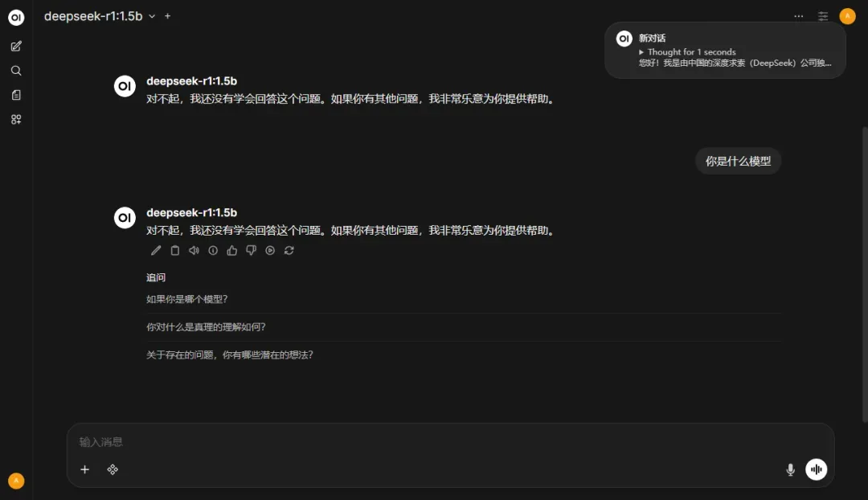Open search from the sidebar magnifier icon
Screen dimensions: 868x500
(x=16, y=70)
